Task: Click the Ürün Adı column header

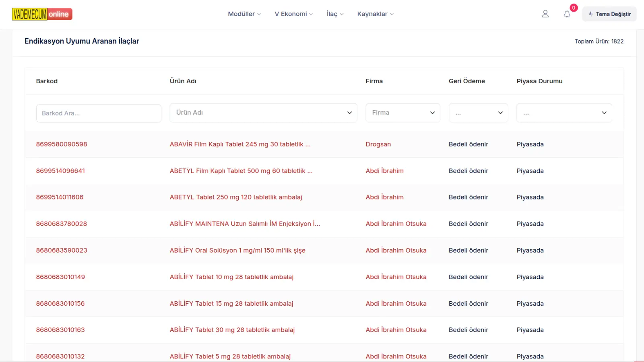Action: [183, 81]
